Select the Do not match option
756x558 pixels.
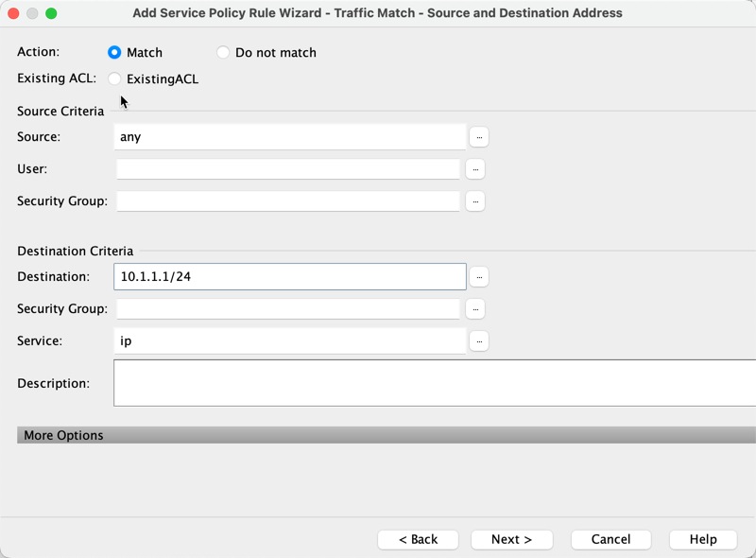click(223, 53)
